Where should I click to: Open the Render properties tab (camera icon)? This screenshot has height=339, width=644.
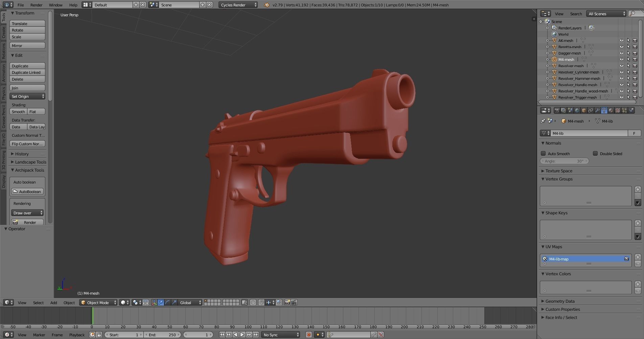point(557,110)
